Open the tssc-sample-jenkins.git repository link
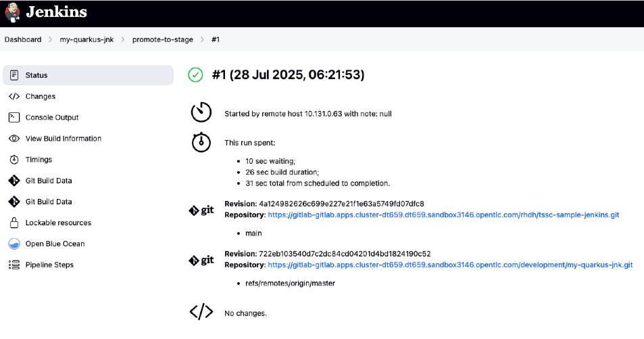 point(443,214)
